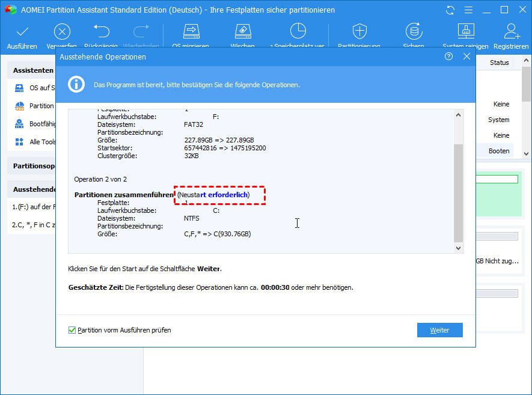Close the Ausstehende Operationen dialog
The width and height of the screenshot is (532, 395).
tap(467, 57)
